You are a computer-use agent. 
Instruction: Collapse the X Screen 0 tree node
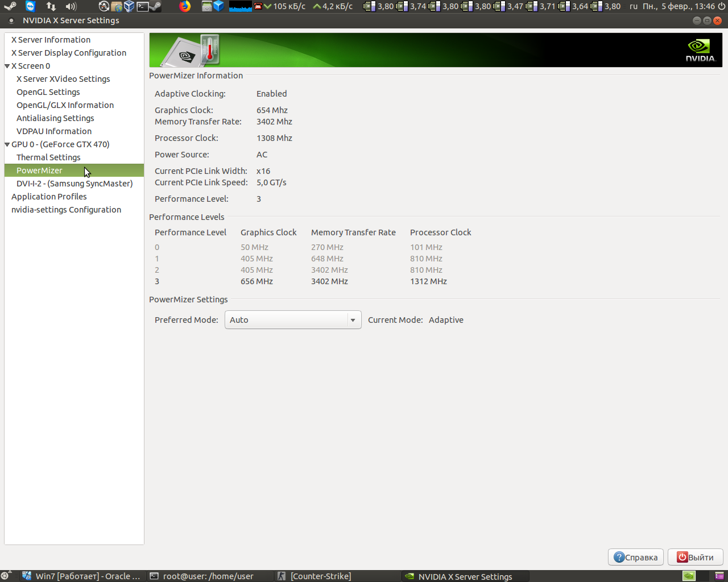pyautogui.click(x=7, y=66)
